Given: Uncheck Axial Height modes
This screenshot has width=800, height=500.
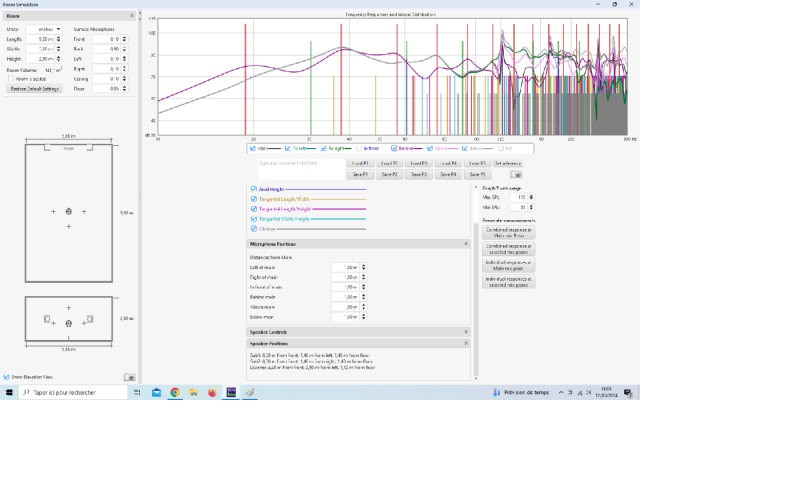Looking at the screenshot, I should point(254,189).
